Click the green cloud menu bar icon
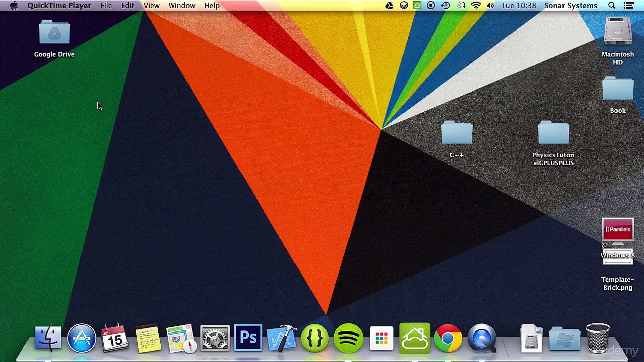The image size is (644, 362). [x=417, y=5]
